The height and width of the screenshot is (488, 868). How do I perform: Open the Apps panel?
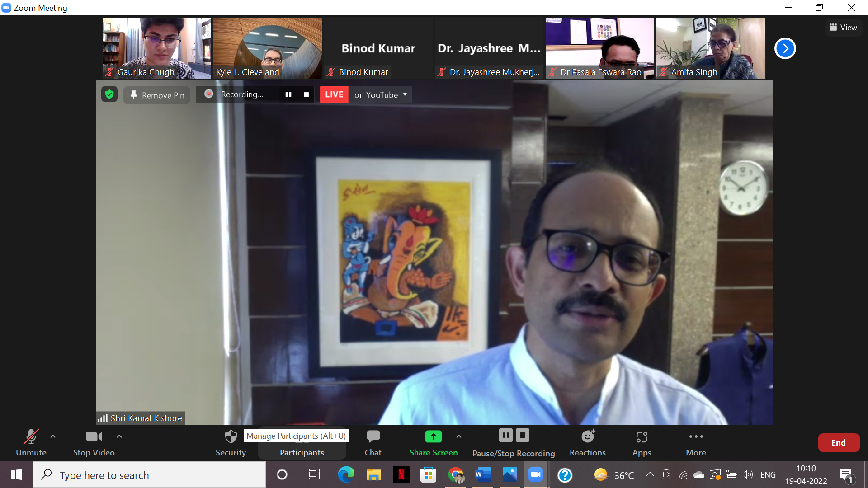(642, 442)
